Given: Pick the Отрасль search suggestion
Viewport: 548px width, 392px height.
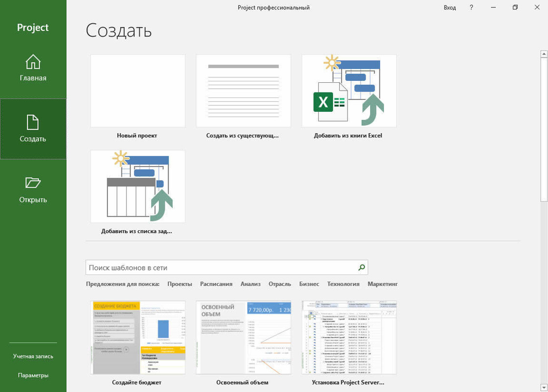Looking at the screenshot, I should tap(279, 284).
